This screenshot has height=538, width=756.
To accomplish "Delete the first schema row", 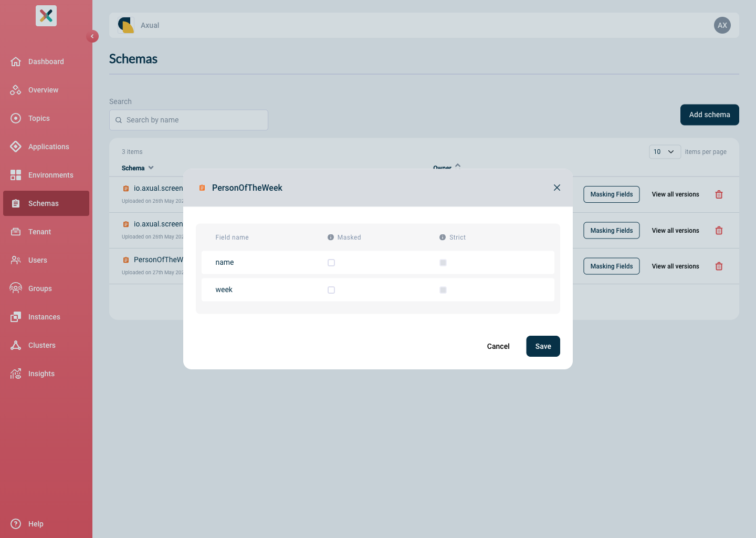I will 719,194.
